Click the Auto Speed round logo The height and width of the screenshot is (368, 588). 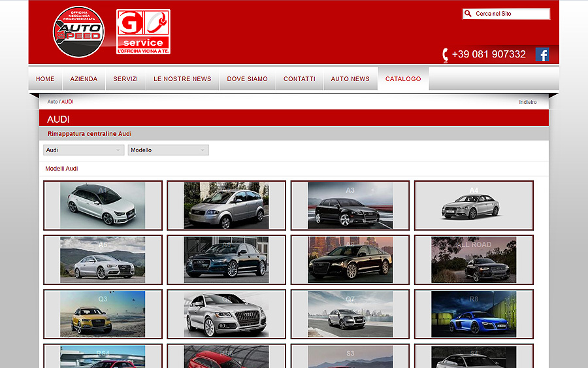tap(79, 32)
